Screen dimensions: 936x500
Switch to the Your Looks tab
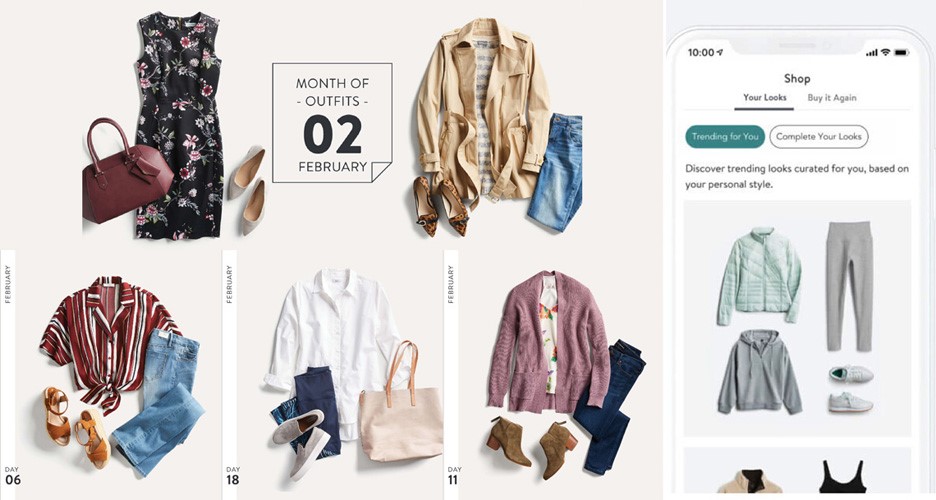pos(764,98)
